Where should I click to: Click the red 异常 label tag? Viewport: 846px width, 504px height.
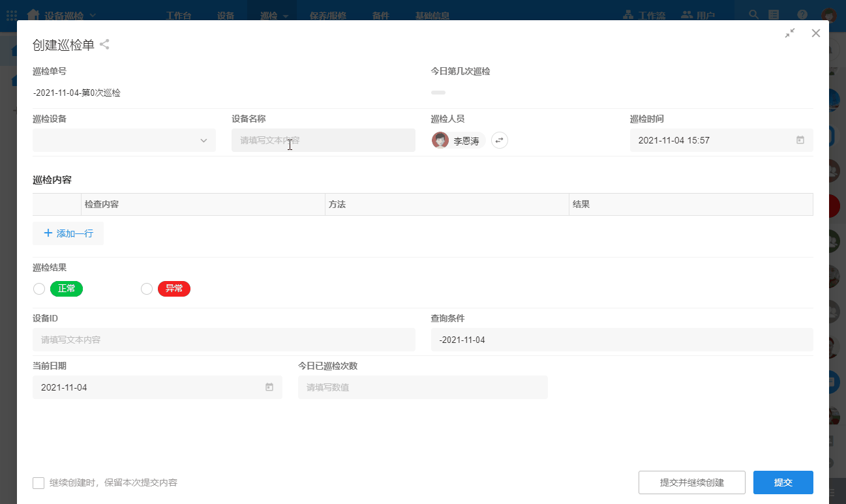tap(174, 289)
